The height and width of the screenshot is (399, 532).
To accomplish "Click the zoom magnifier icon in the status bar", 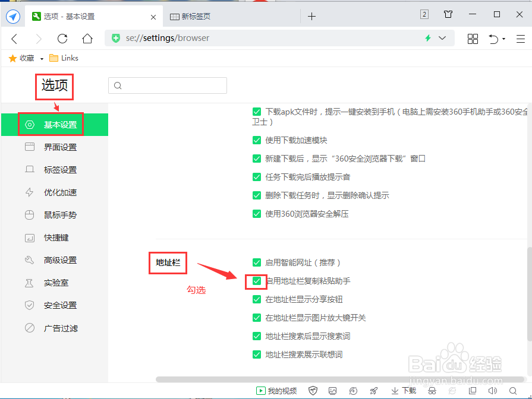I will pos(513,391).
